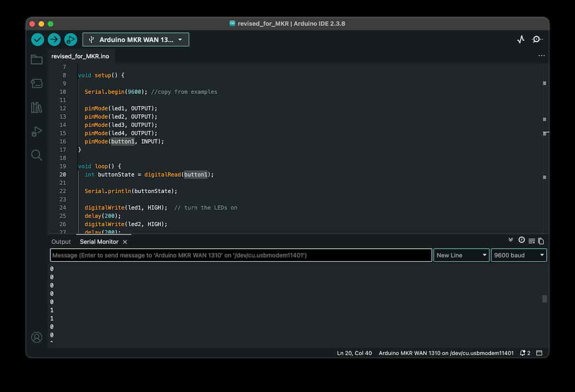This screenshot has width=575, height=392.
Task: Open the 9600 baud rate dropdown
Action: click(x=518, y=255)
